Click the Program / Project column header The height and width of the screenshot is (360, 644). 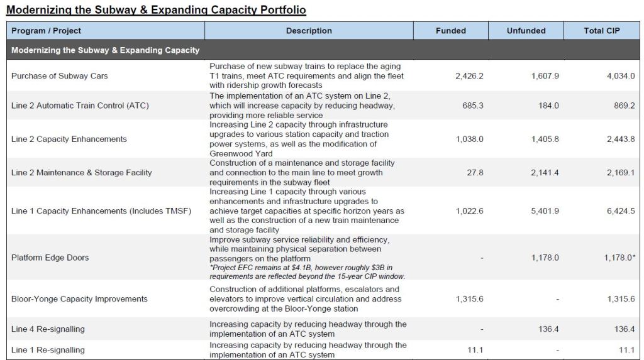[47, 31]
